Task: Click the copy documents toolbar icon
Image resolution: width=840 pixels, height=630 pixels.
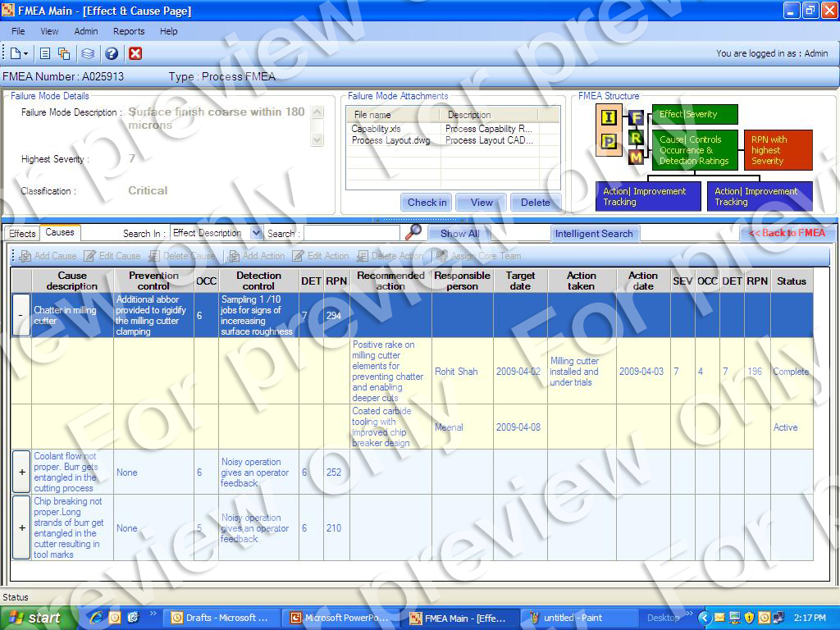Action: 64,53
